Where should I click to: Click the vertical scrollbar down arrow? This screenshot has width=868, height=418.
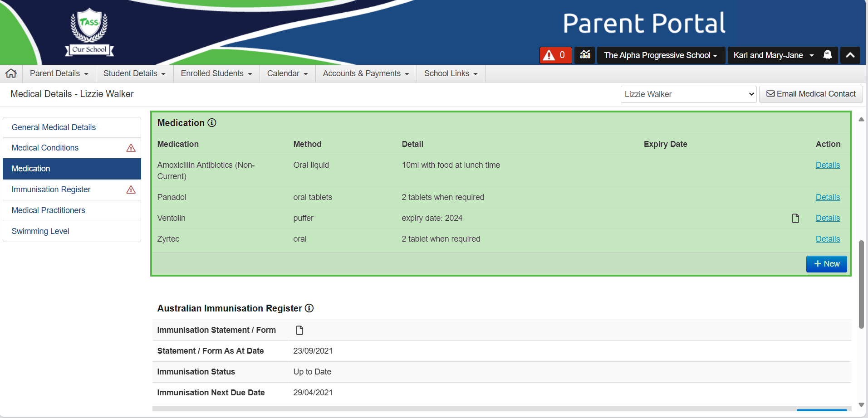[861, 405]
